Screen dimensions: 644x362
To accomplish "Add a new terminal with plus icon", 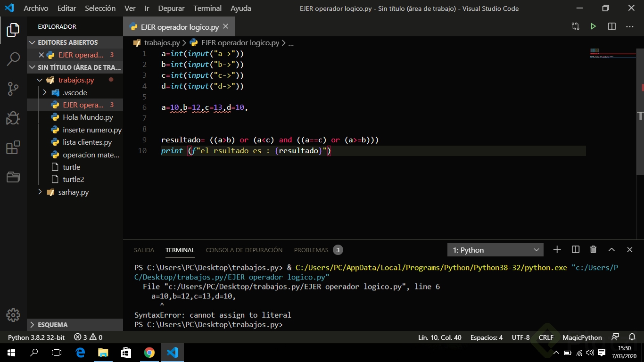I will (x=557, y=250).
